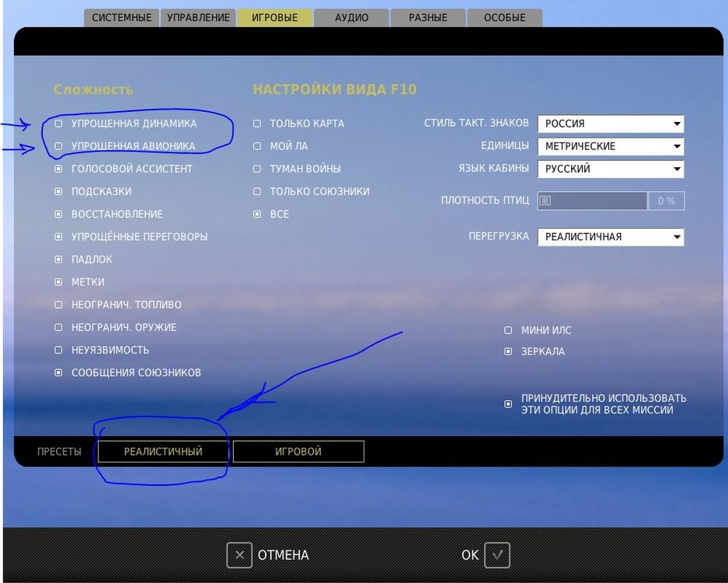Enable the МИНИ ИЛС checkbox
The image size is (728, 583).
[508, 330]
